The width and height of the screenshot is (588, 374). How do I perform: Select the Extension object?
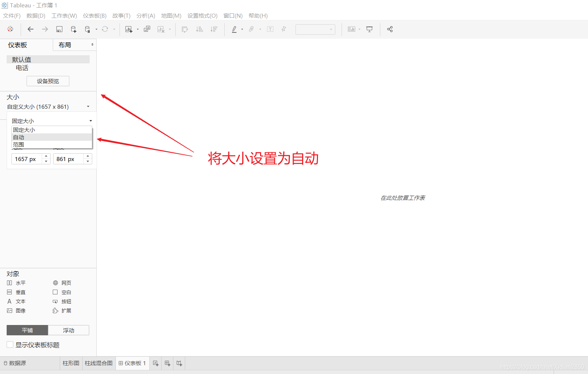click(62, 311)
